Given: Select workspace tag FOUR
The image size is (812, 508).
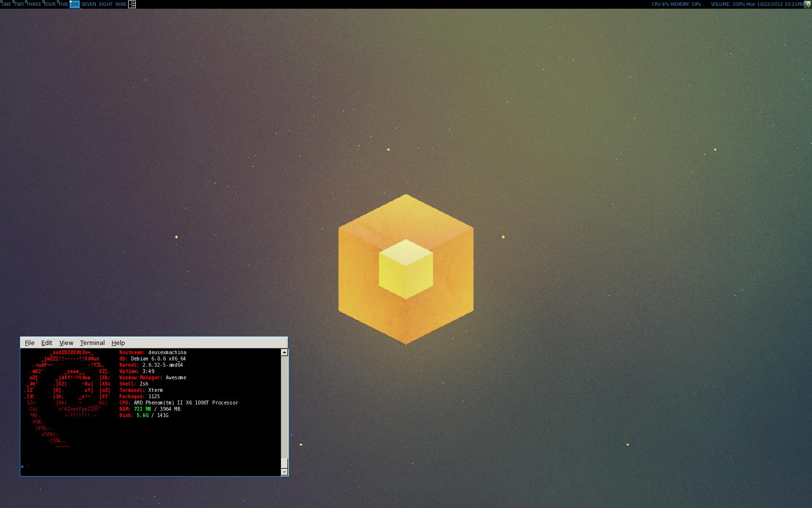Looking at the screenshot, I should point(50,4).
